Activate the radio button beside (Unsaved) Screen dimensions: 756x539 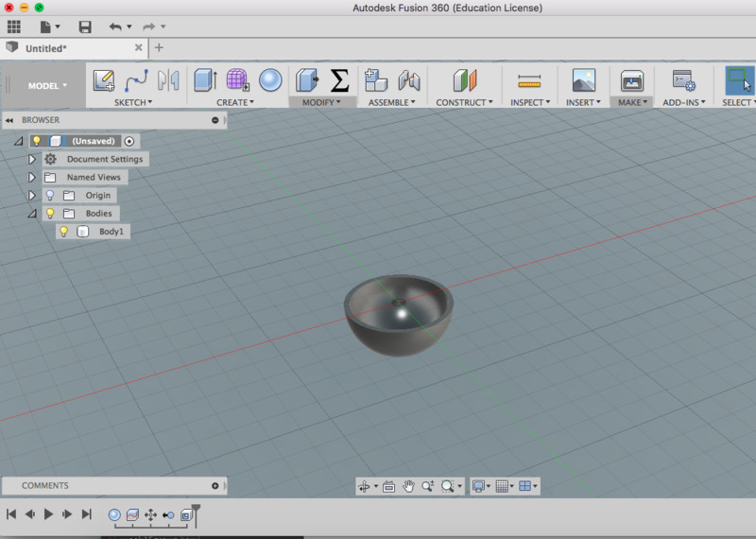(x=129, y=141)
